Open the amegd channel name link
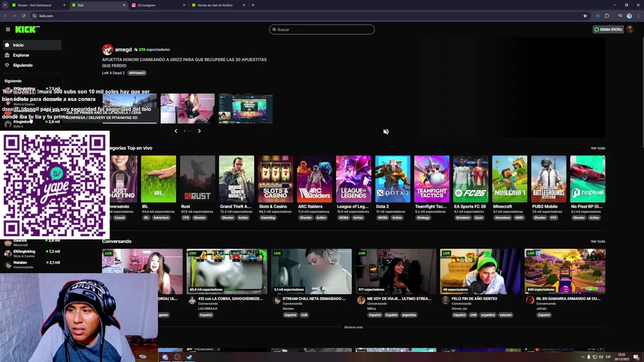 click(x=123, y=50)
